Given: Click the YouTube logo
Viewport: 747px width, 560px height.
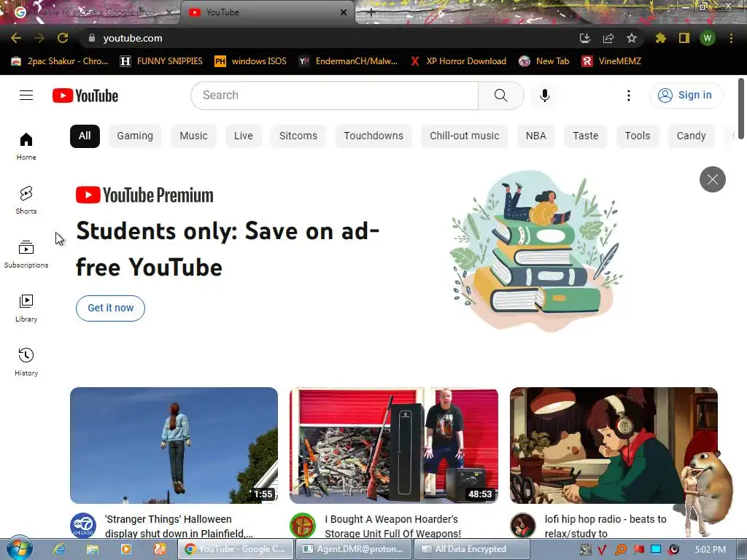Looking at the screenshot, I should (x=85, y=96).
